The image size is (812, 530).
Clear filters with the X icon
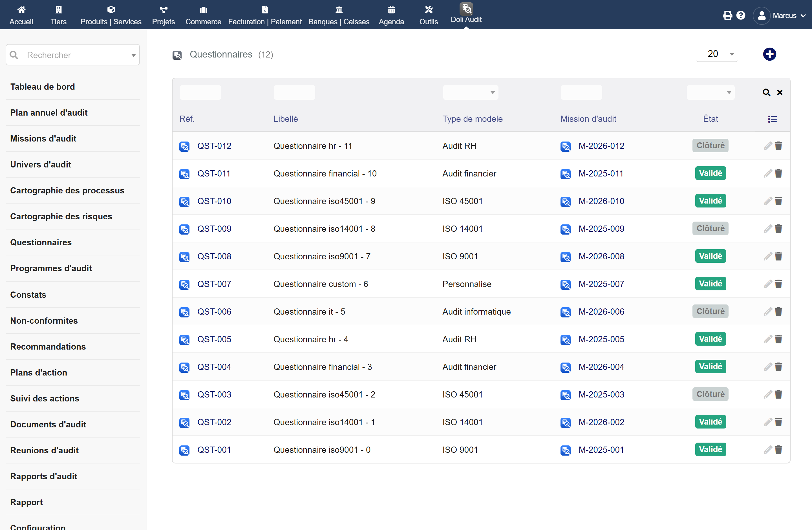(780, 92)
